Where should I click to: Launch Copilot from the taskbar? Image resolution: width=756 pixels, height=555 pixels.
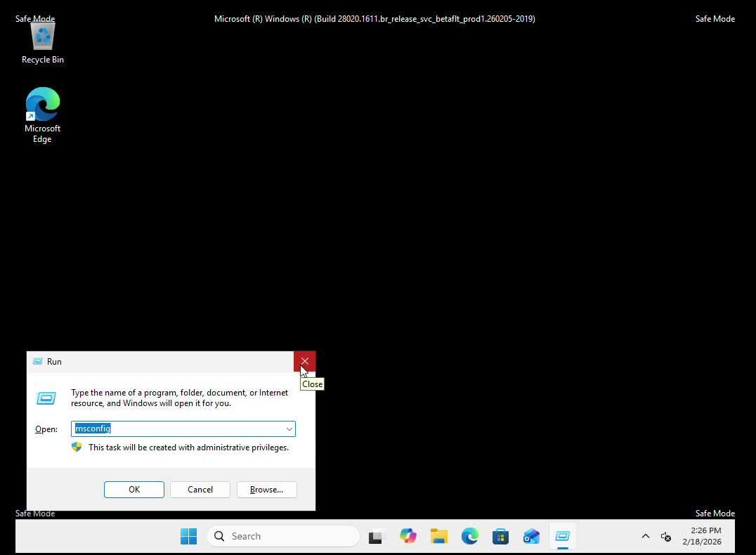(x=408, y=536)
